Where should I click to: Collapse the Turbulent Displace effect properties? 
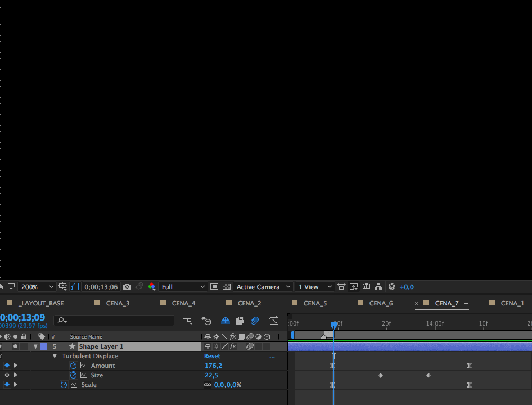pos(55,356)
